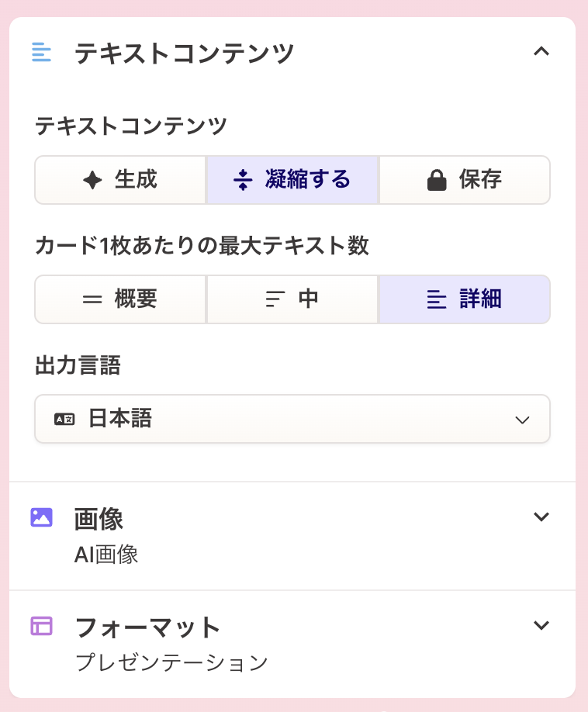Select 生成 text content mode
This screenshot has height=712, width=588.
(121, 180)
